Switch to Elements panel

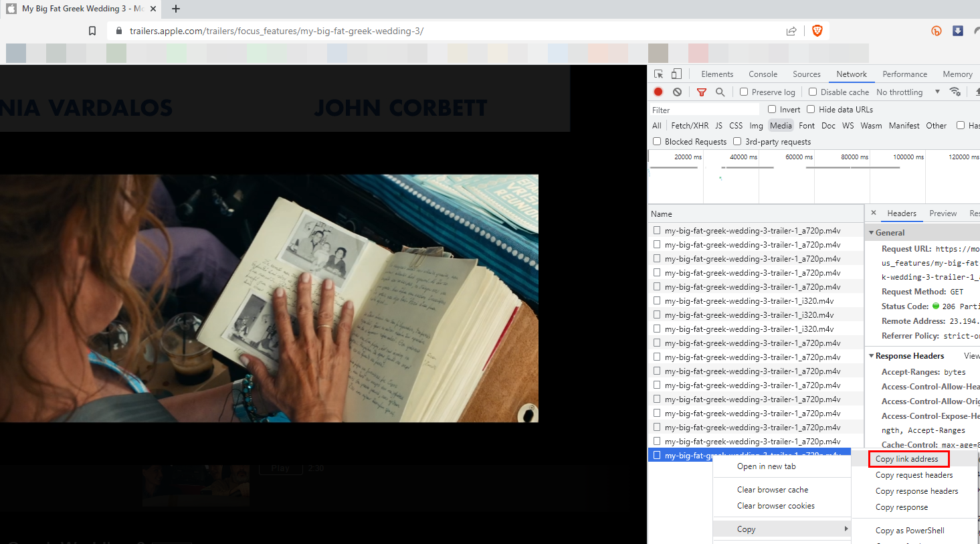point(717,74)
